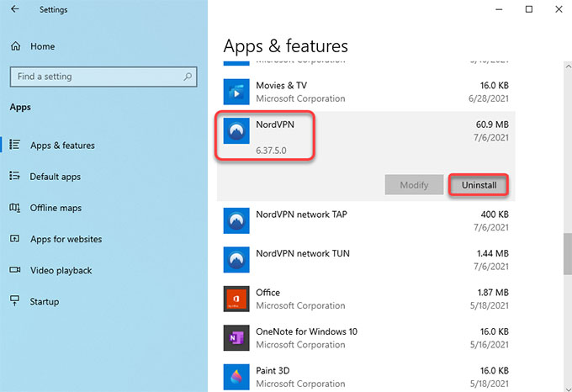Click the Default apps icon
The image size is (572, 392).
pos(14,176)
